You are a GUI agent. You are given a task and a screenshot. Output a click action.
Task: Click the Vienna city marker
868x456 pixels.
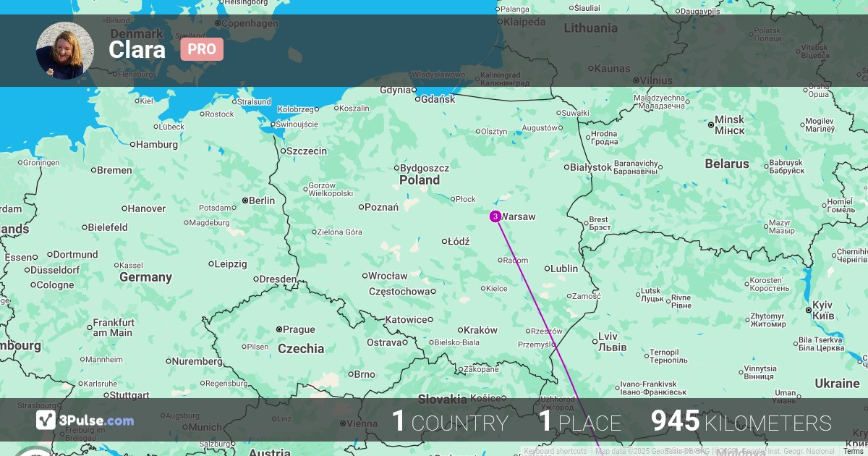pyautogui.click(x=343, y=424)
